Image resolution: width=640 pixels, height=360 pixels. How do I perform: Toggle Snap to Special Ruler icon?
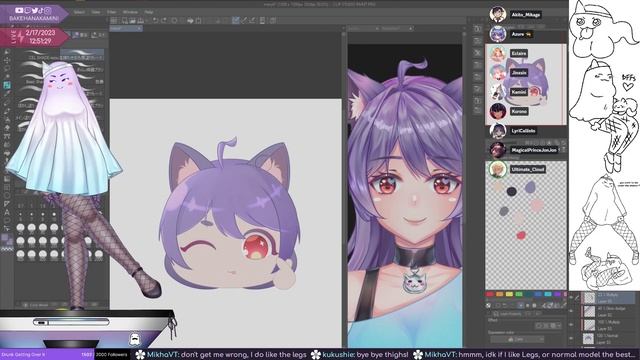pos(244,20)
